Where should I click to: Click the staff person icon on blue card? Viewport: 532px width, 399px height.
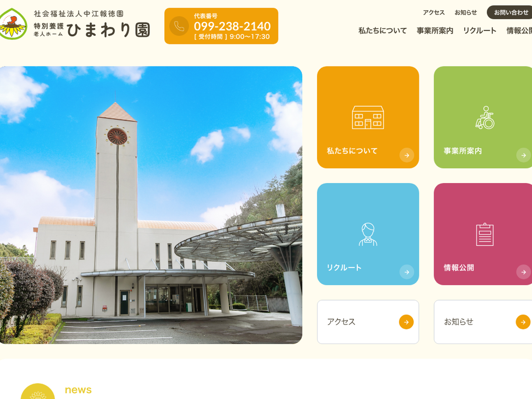coord(368,234)
